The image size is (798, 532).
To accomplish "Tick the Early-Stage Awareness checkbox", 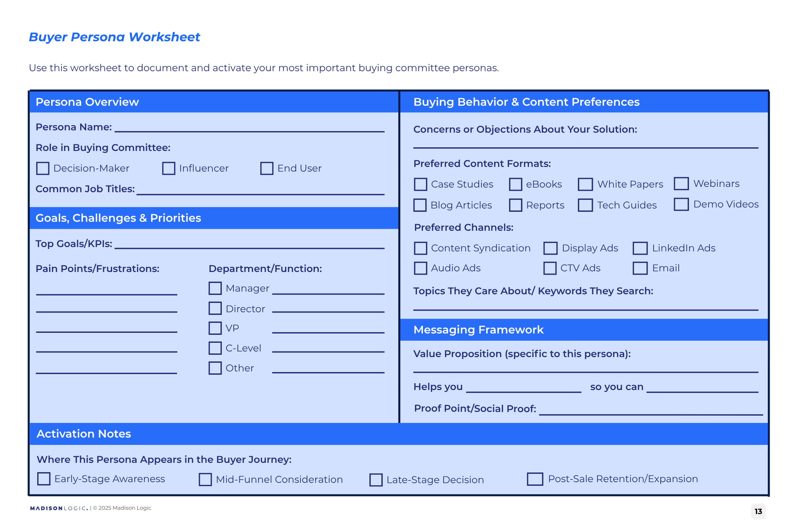I will pos(44,479).
